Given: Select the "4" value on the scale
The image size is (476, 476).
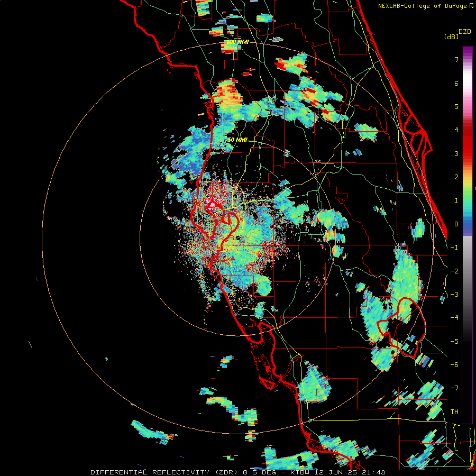Looking at the screenshot, I should (x=456, y=130).
